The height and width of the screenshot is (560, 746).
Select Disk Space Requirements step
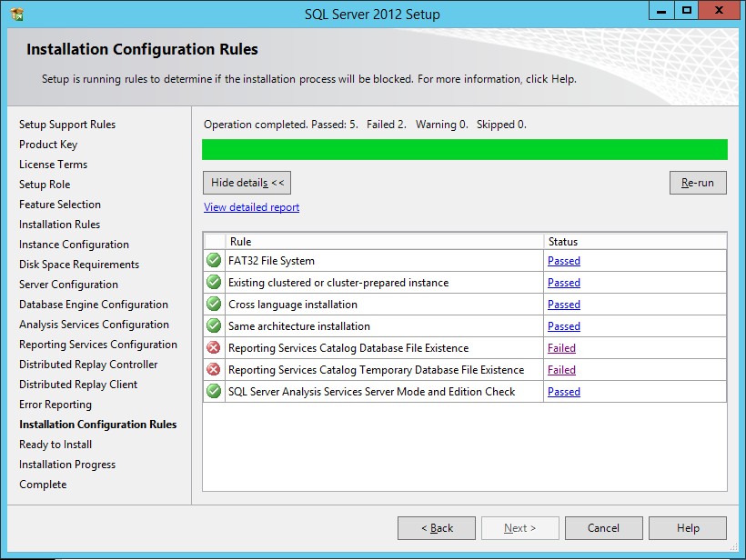[x=79, y=265]
